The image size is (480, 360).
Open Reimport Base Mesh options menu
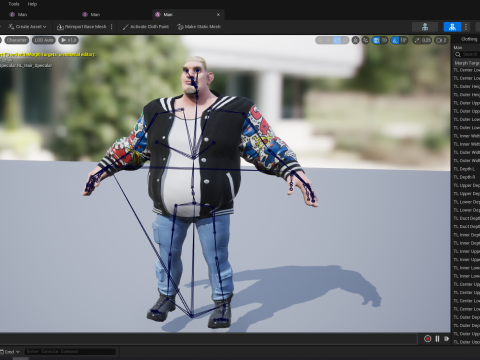[x=112, y=27]
